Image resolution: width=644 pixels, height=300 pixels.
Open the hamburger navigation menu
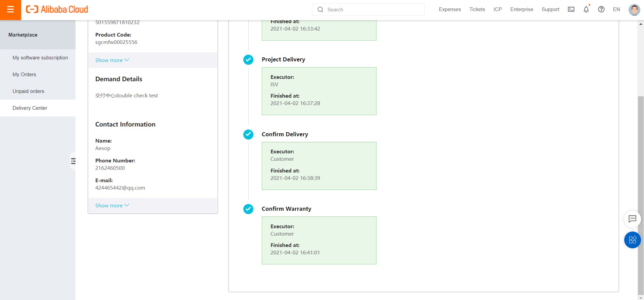[x=10, y=10]
